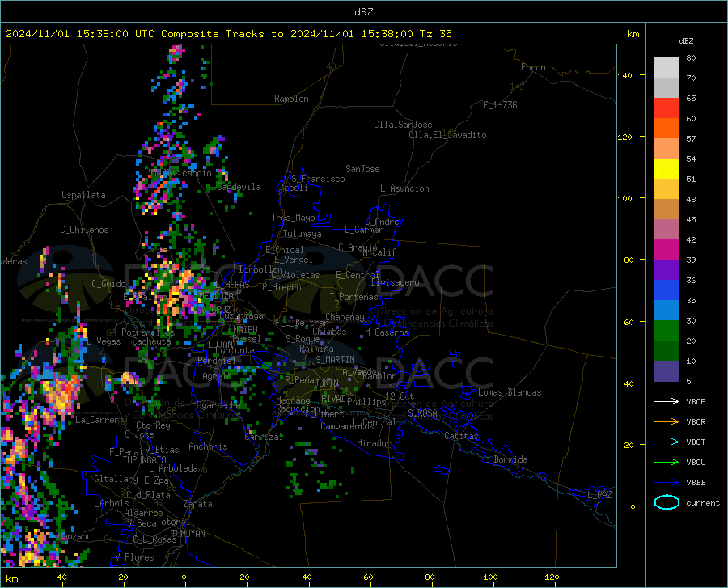Click the VBBB legend label
Image resolution: width=728 pixels, height=588 pixels.
pyautogui.click(x=696, y=483)
